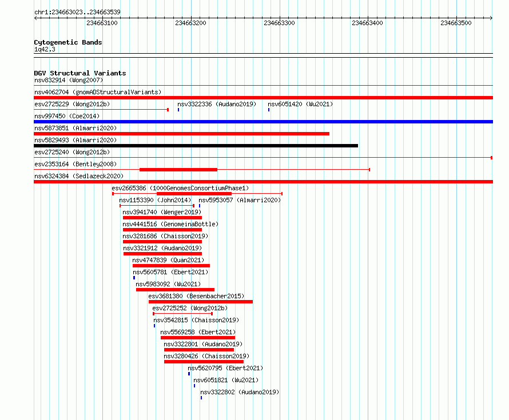This screenshot has height=420, width=509.
Task: Click the small blue mark under nsv5605781
Action: tap(134, 278)
